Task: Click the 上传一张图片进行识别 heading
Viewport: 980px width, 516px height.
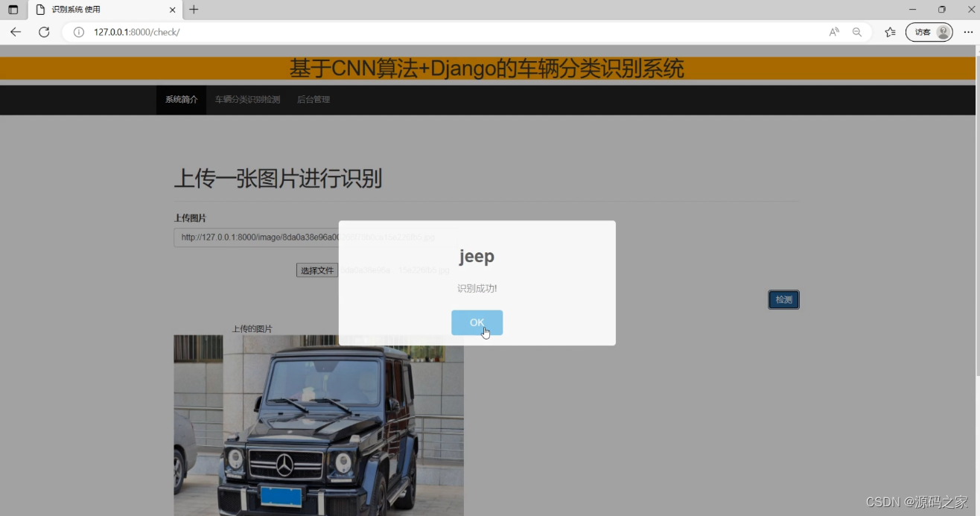Action: tap(278, 179)
